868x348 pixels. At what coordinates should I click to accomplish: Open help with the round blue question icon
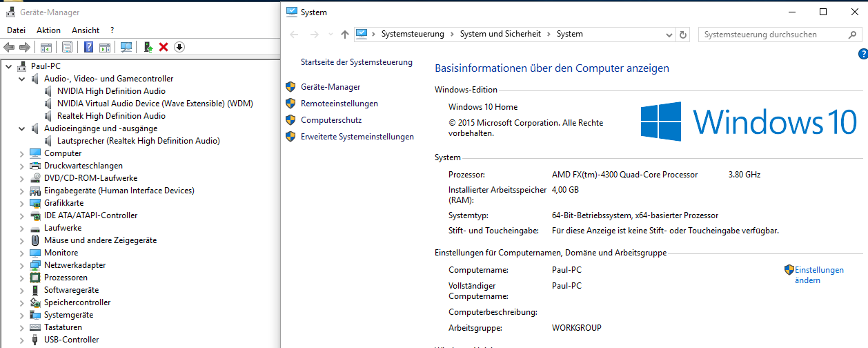(862, 54)
